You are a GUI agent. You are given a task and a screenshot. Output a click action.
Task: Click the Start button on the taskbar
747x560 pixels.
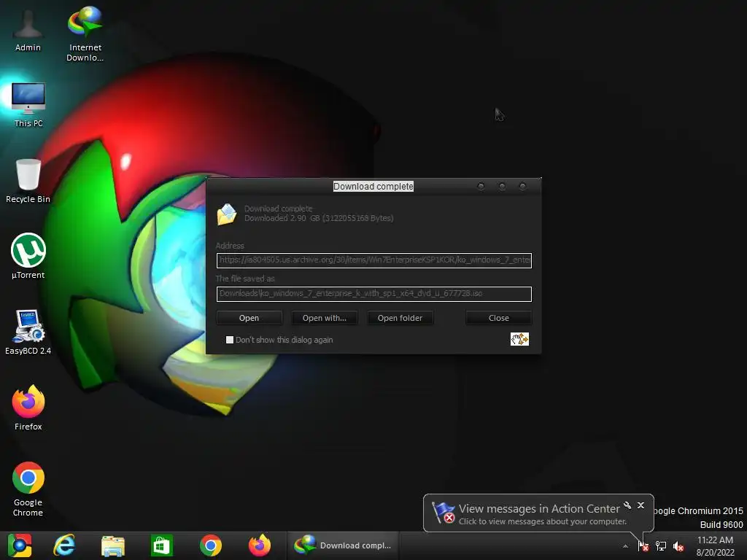coord(20,545)
